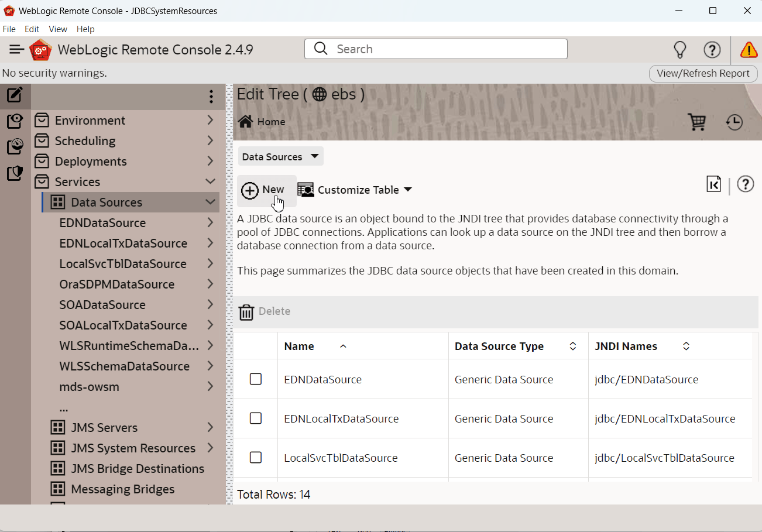Viewport: 762px width, 532px height.
Task: Open the navigation history clock icon
Action: coord(734,122)
